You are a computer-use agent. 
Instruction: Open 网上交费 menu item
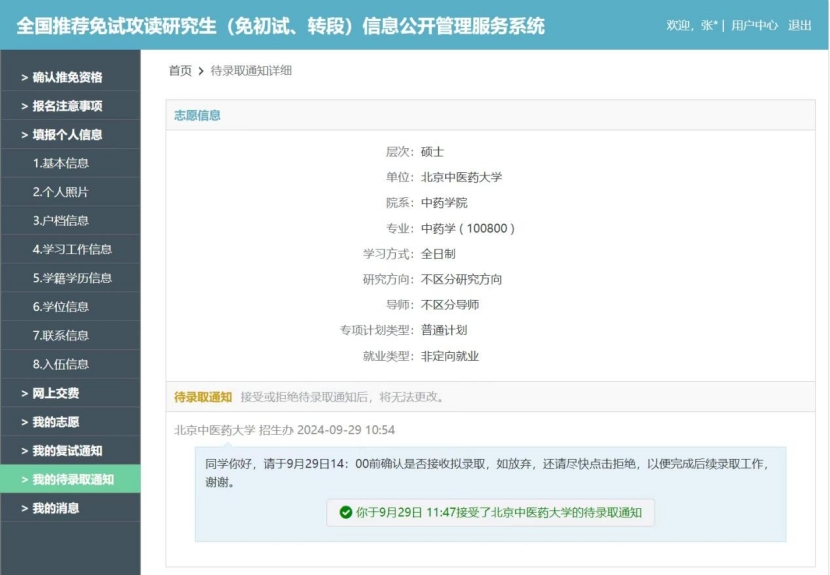coord(70,393)
